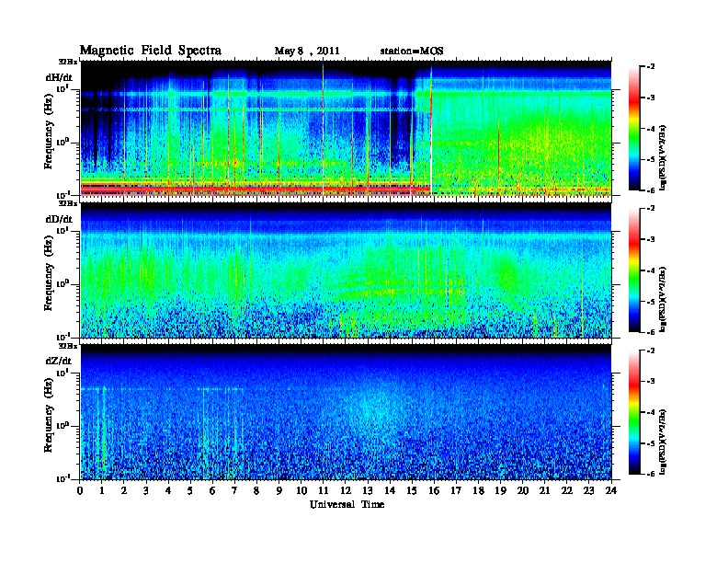Click the dZ/dt spectrogram plot
Viewport: 728px width, 563px height.
click(x=346, y=412)
